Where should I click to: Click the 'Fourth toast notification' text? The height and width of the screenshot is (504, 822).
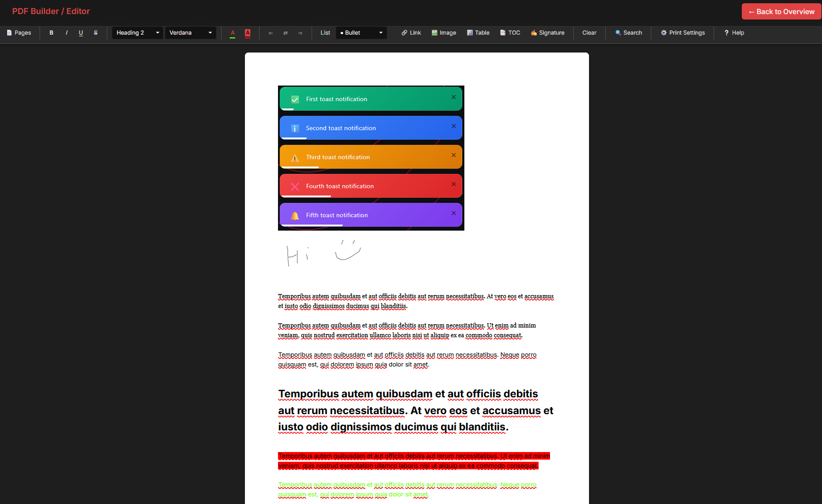click(x=340, y=186)
